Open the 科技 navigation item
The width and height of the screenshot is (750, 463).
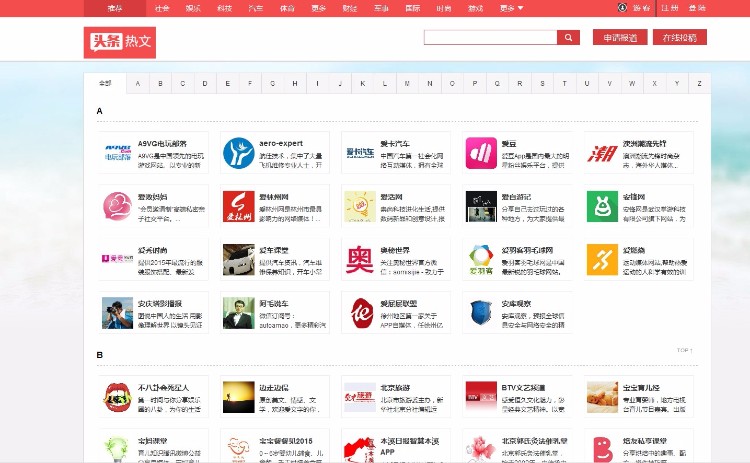click(224, 8)
